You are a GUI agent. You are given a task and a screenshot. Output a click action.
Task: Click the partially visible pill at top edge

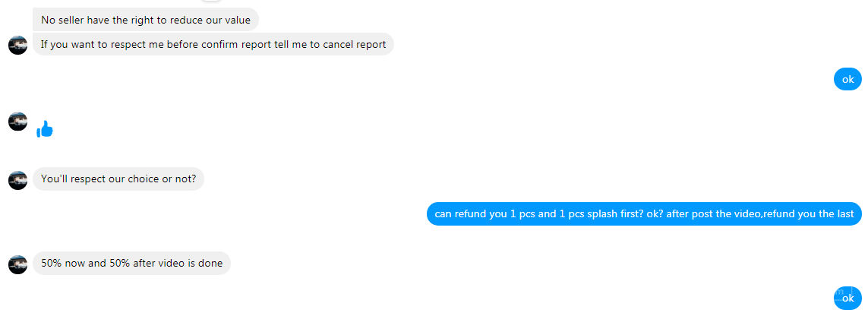click(x=210, y=0)
